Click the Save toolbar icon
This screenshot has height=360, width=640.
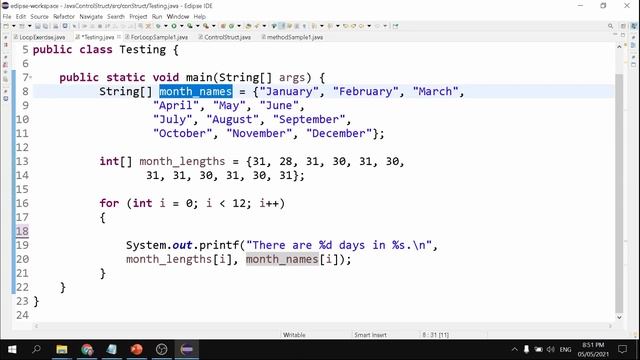[x=37, y=26]
